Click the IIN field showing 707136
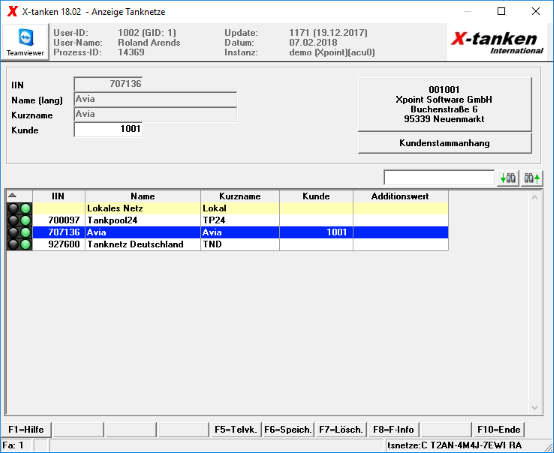The width and height of the screenshot is (554, 453). (x=108, y=84)
